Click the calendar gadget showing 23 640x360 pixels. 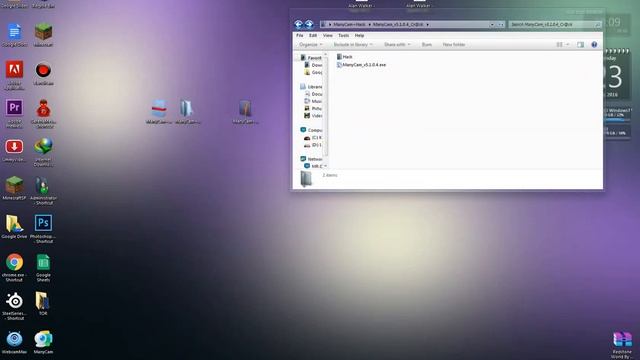tap(616, 74)
